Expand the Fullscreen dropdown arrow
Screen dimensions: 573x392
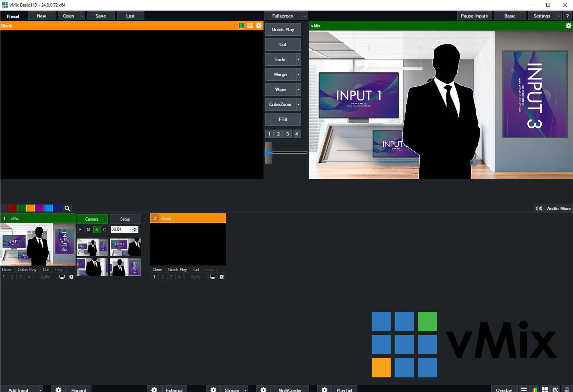[305, 16]
